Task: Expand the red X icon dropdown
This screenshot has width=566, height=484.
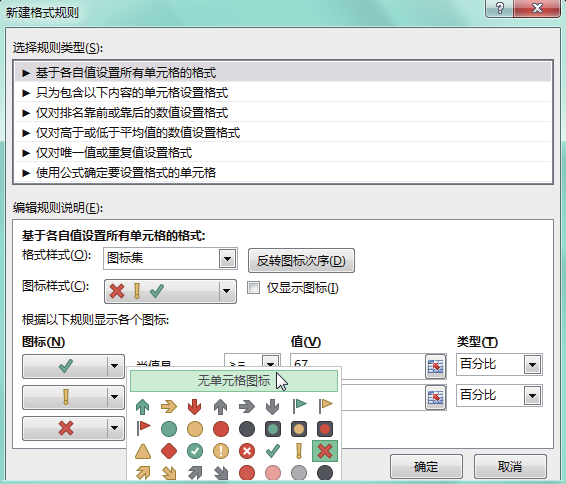Action: click(x=115, y=428)
